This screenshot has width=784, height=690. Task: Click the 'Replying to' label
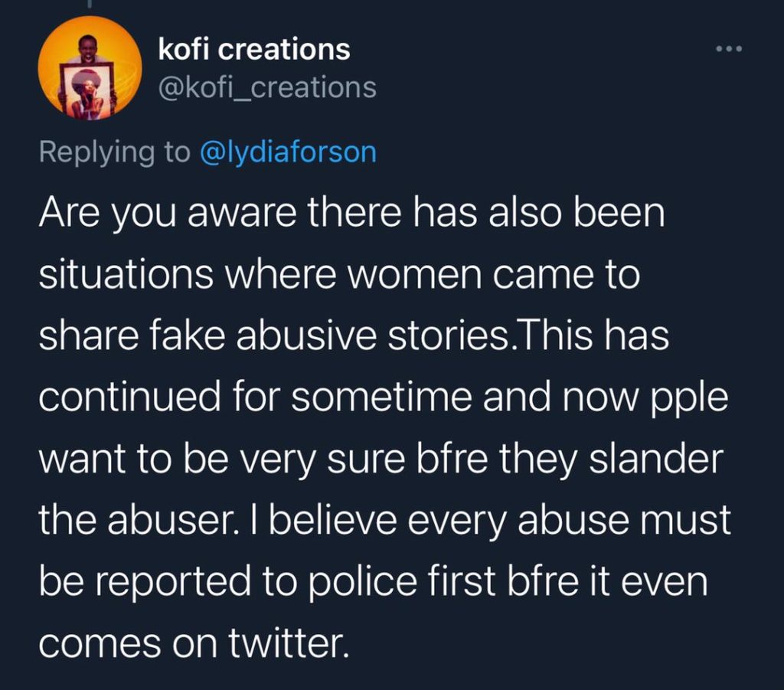[115, 152]
